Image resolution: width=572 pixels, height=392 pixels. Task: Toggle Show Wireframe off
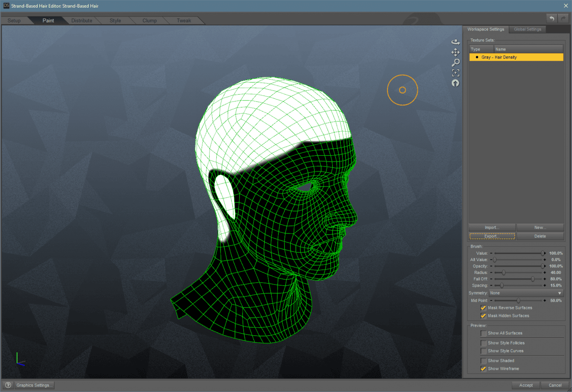click(x=483, y=368)
